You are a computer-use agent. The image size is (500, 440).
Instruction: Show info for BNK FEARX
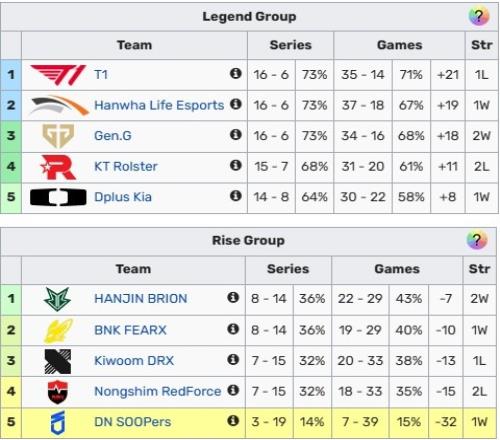point(233,329)
